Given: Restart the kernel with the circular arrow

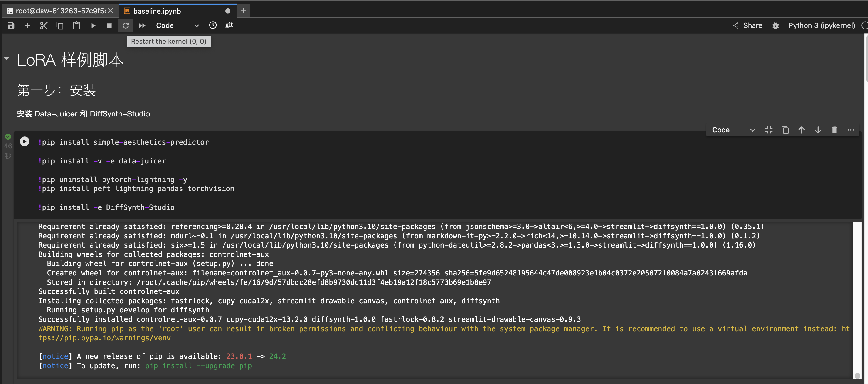Looking at the screenshot, I should (x=126, y=25).
